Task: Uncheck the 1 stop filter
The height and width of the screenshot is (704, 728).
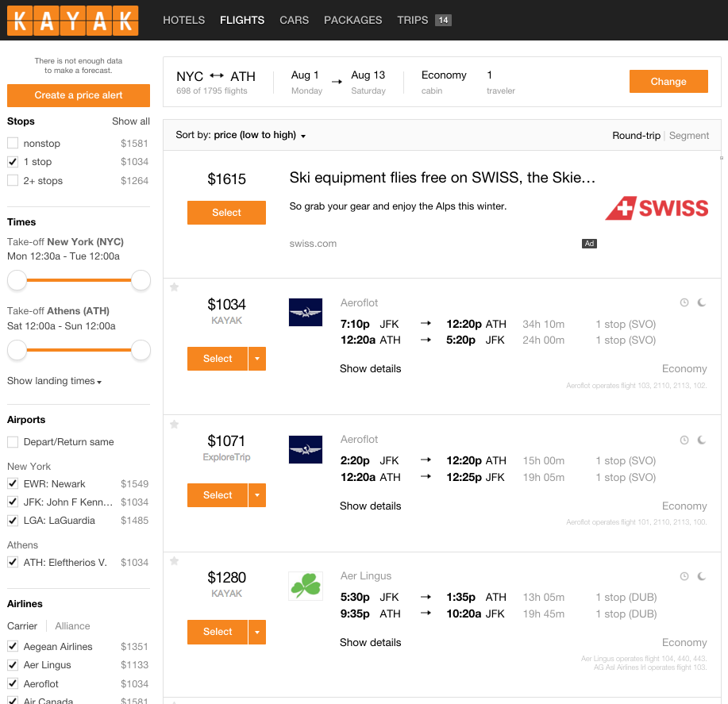Action: pyautogui.click(x=13, y=162)
